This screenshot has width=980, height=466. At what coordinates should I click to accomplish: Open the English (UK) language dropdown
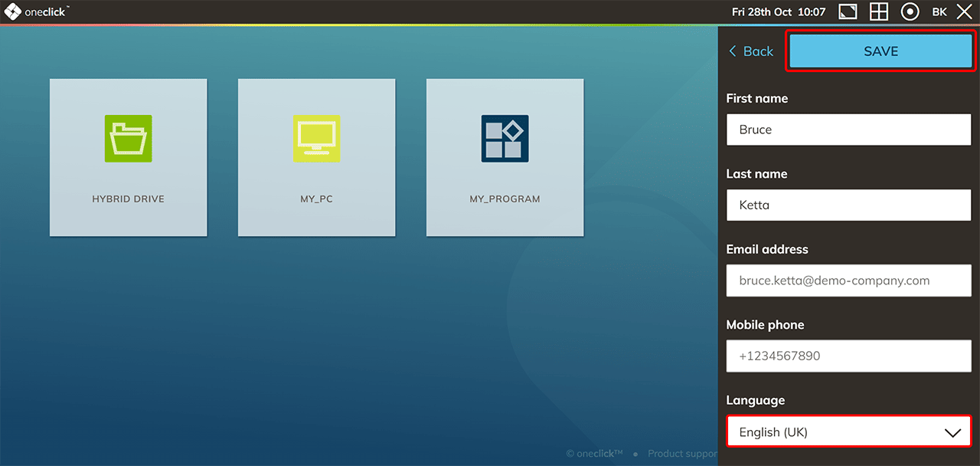pos(835,432)
